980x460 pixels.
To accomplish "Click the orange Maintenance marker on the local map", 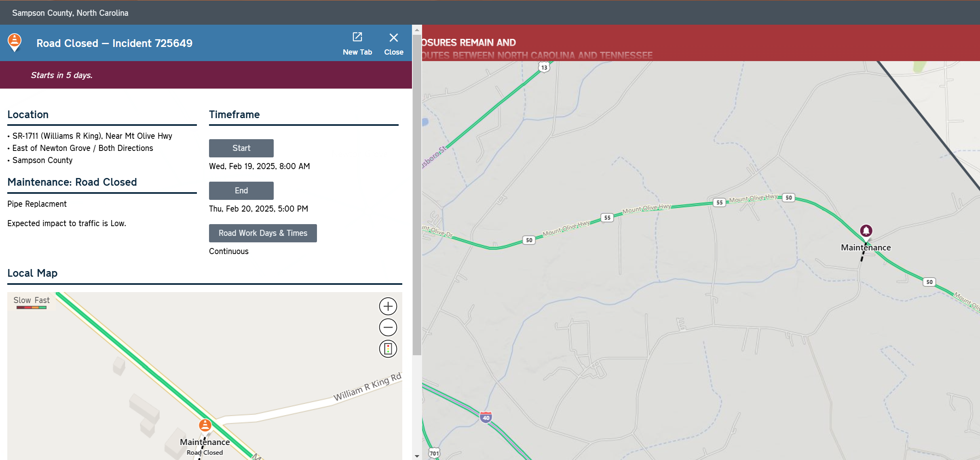I will coord(205,425).
